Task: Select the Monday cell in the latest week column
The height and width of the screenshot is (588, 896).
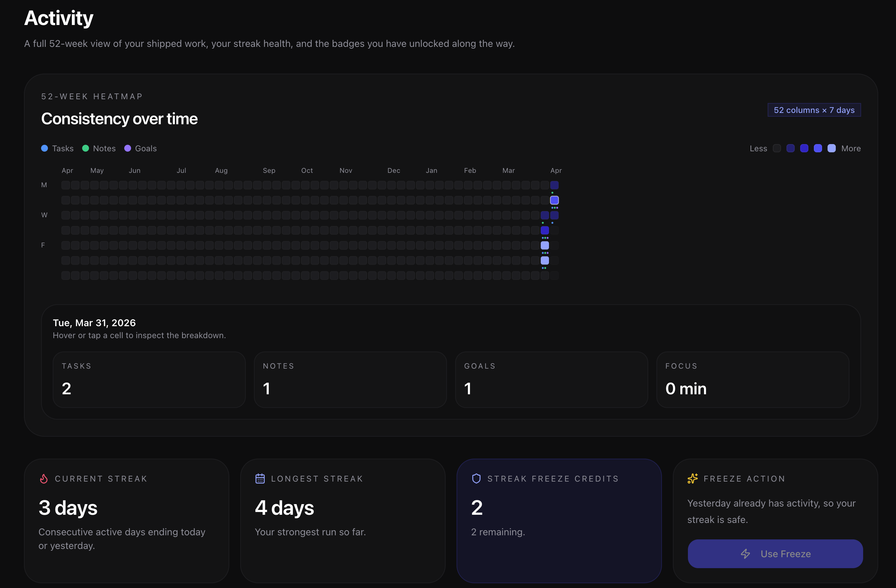Action: point(554,185)
